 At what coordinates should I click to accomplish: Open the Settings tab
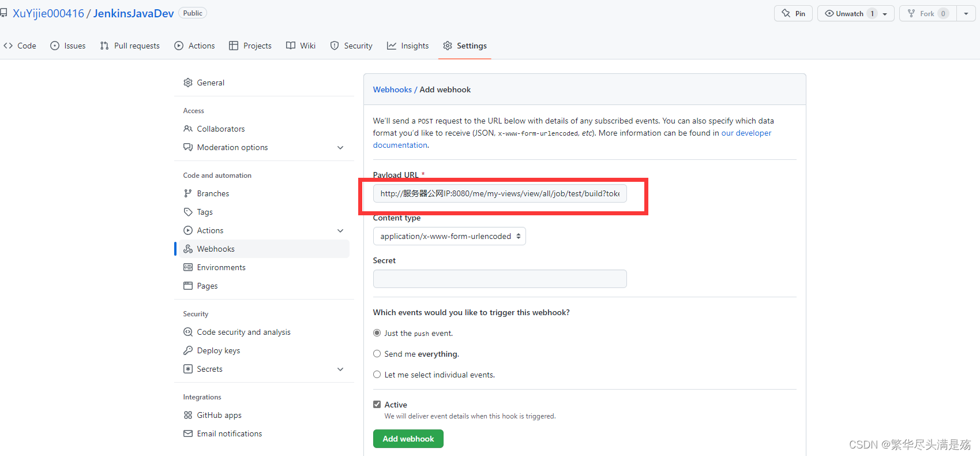pyautogui.click(x=465, y=46)
